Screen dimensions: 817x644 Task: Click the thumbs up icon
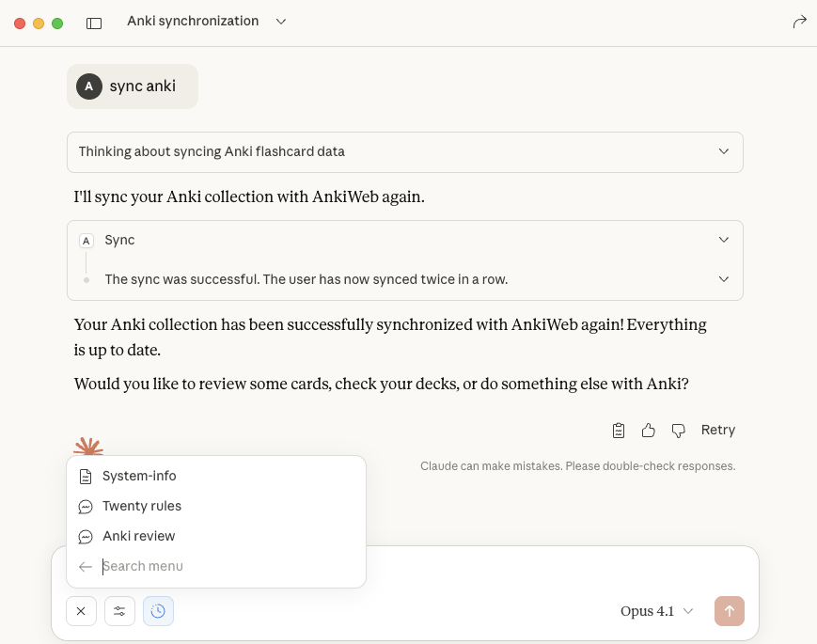[648, 431]
